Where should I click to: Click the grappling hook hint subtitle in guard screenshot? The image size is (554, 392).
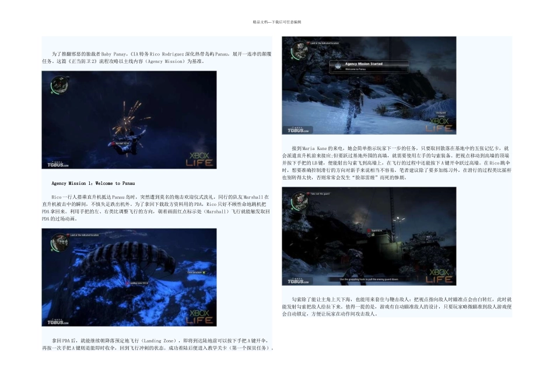tap(369, 279)
